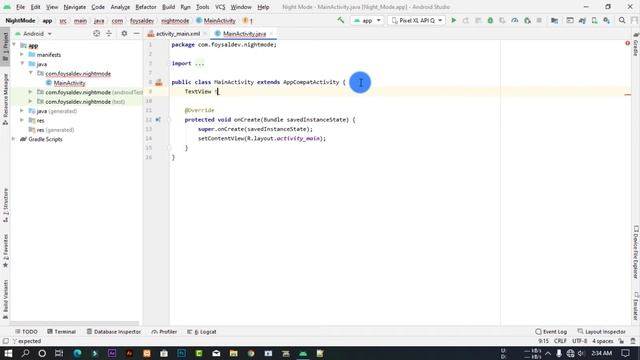Viewport: 640px width, 360px height.
Task: Open the Profiler tool window
Action: [x=164, y=332]
